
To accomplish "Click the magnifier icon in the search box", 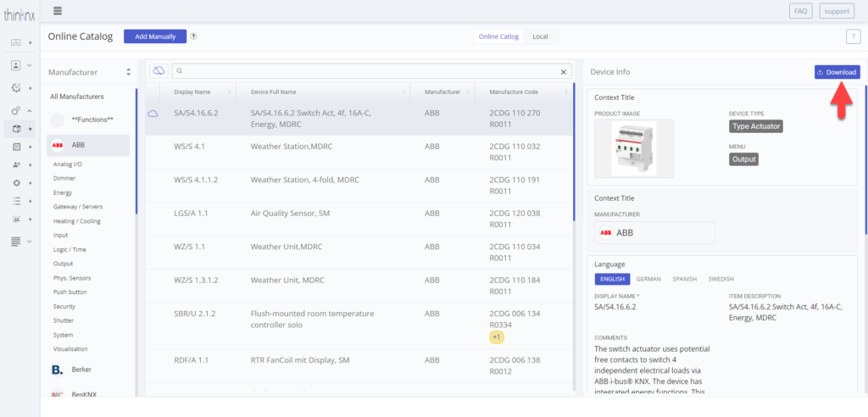I will pos(180,71).
